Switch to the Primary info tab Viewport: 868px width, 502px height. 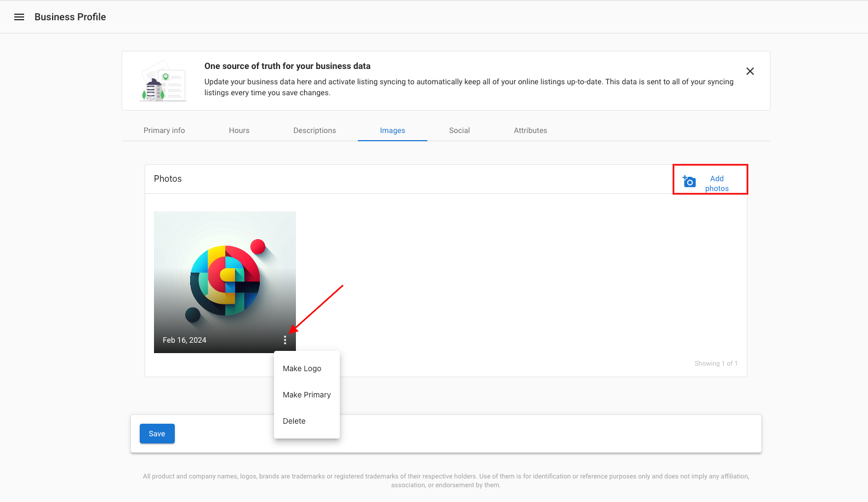164,130
